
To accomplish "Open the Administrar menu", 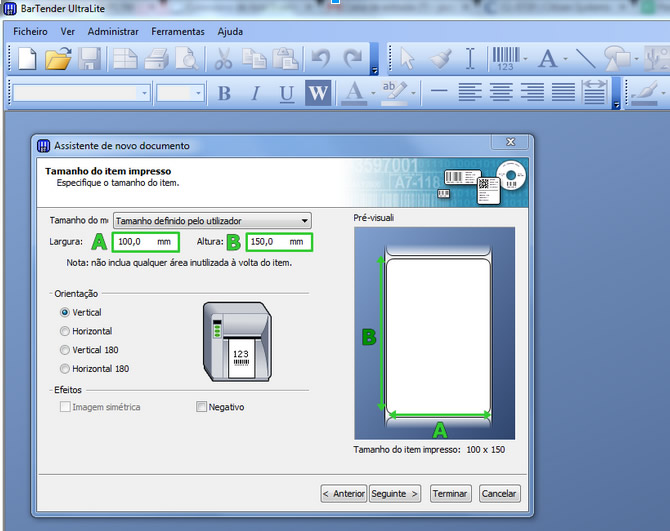I will point(113,31).
